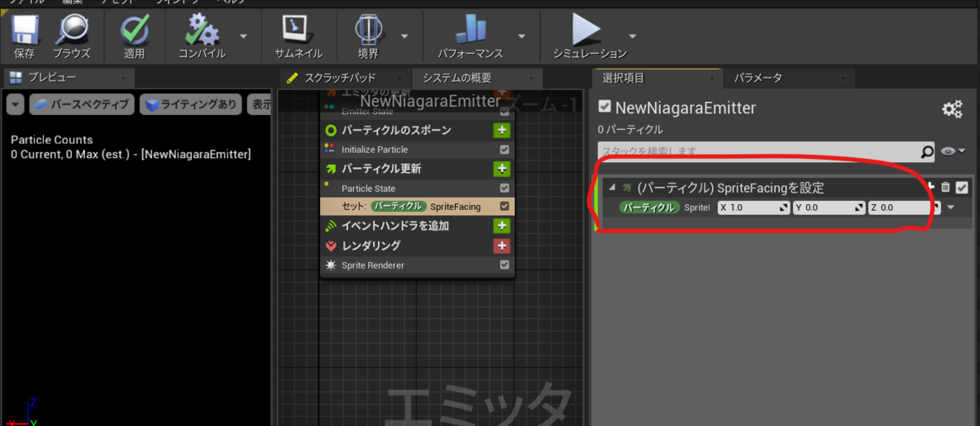Add parameter with plus in SpriteFacing header
980x426 pixels.
(929, 187)
